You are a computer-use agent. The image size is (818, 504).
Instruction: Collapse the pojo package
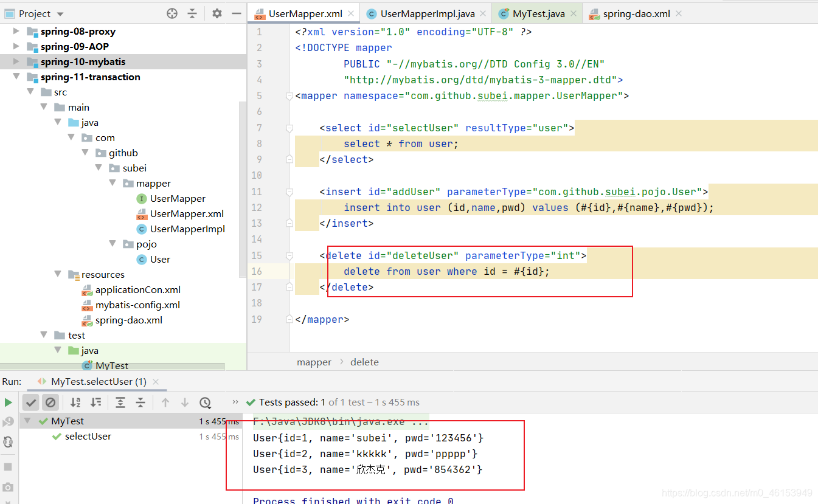pos(113,244)
